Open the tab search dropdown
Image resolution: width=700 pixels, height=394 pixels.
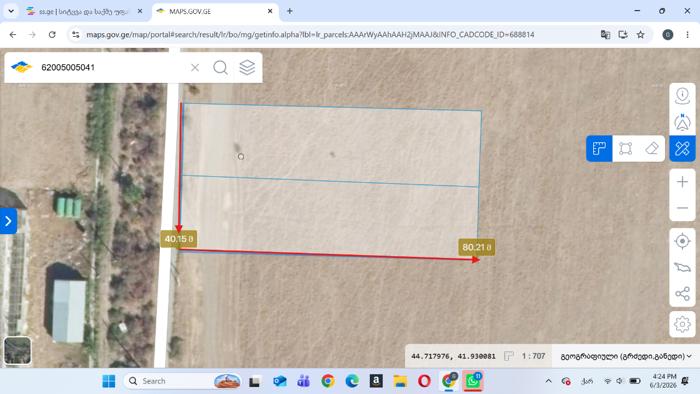[11, 11]
